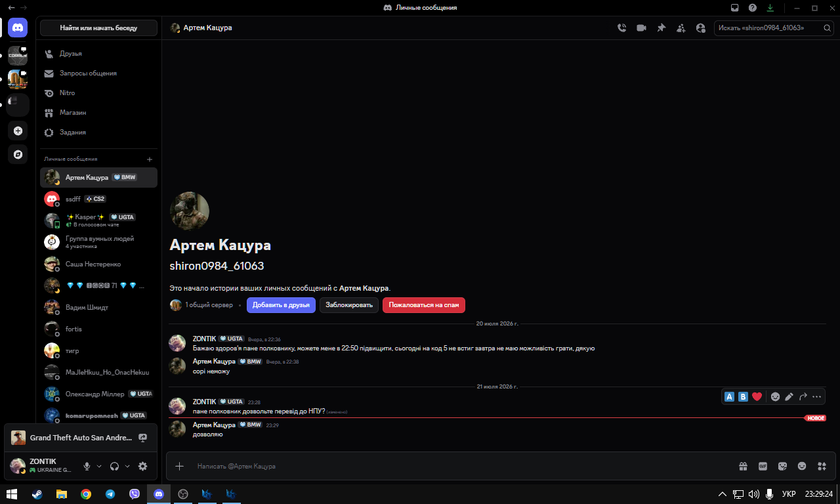
Task: Open more message options ellipsis
Action: [816, 396]
